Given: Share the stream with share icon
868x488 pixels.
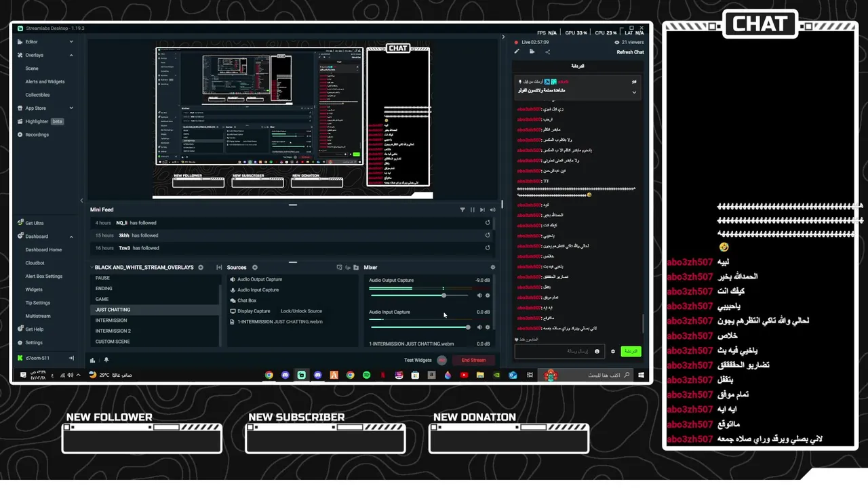Looking at the screenshot, I should pyautogui.click(x=547, y=52).
